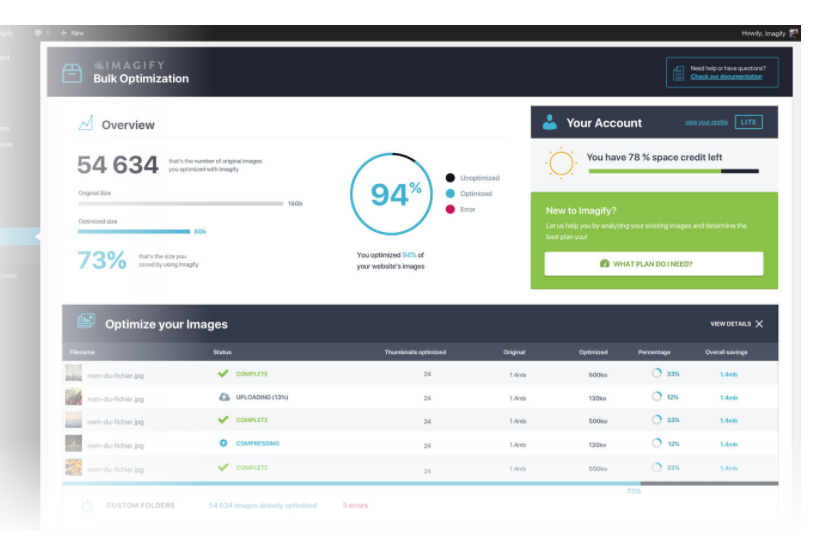
Task: Click VIEW DETAILS in the table header
Action: [x=730, y=324]
